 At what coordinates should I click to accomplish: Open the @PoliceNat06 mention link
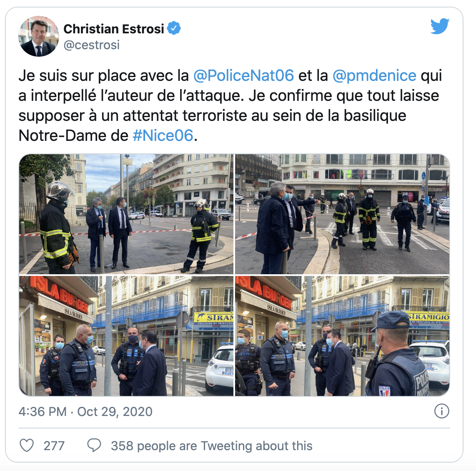[x=243, y=75]
